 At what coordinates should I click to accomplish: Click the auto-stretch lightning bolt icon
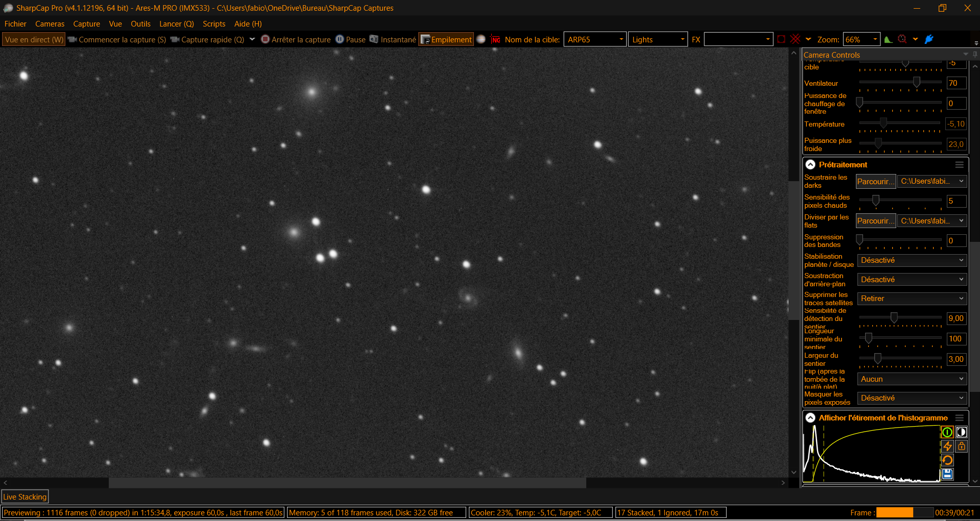(x=947, y=446)
